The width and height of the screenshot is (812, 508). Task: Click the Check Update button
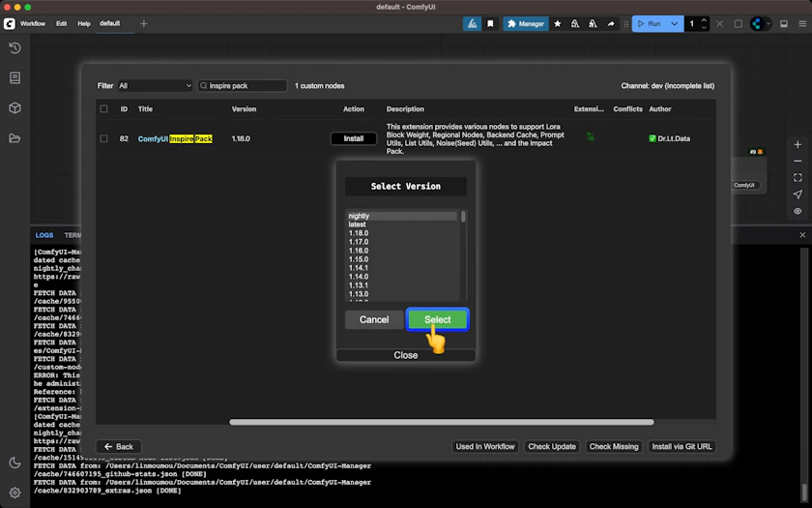coord(552,446)
